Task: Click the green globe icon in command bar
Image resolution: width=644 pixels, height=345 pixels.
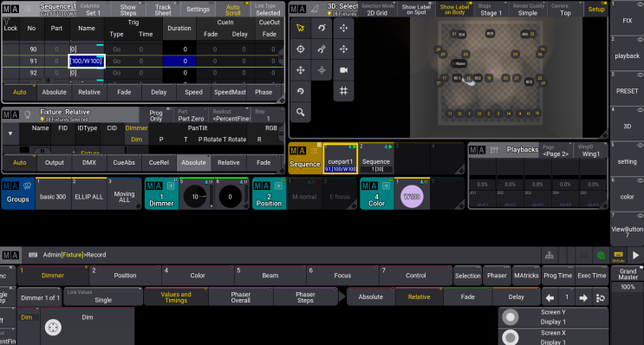Action: 601,256
